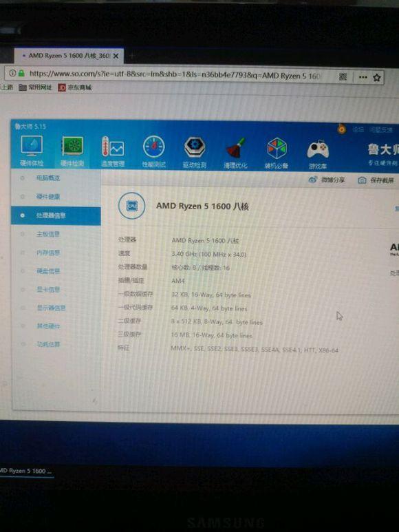399x532 pixels.
Task: Open the 京东商城 bookmark
Action: click(x=75, y=87)
